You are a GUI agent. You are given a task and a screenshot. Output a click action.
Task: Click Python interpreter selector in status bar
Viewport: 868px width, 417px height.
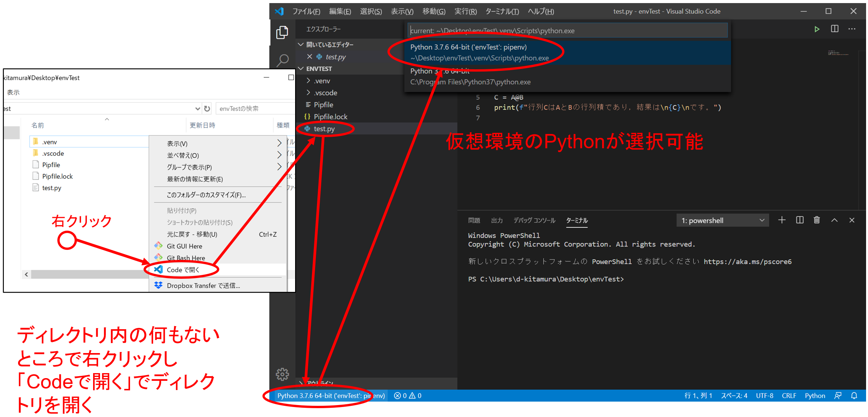[331, 396]
